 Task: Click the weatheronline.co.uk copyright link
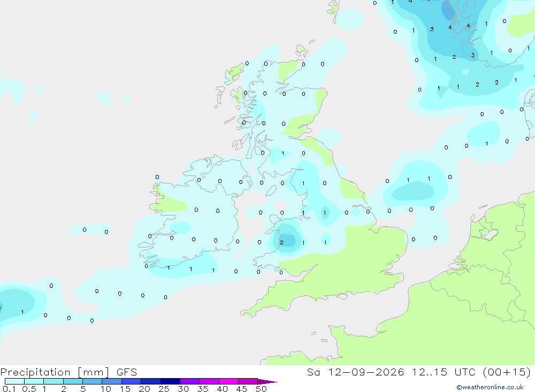pyautogui.click(x=490, y=387)
